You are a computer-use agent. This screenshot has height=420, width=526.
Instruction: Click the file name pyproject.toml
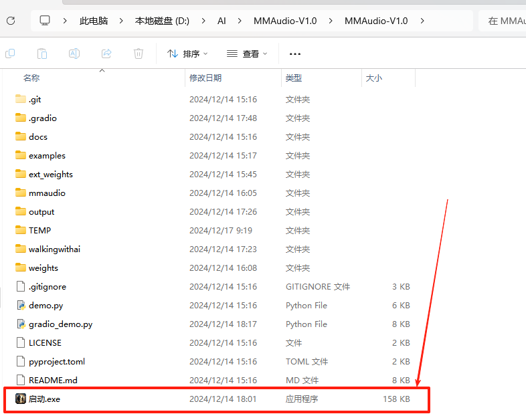click(57, 362)
